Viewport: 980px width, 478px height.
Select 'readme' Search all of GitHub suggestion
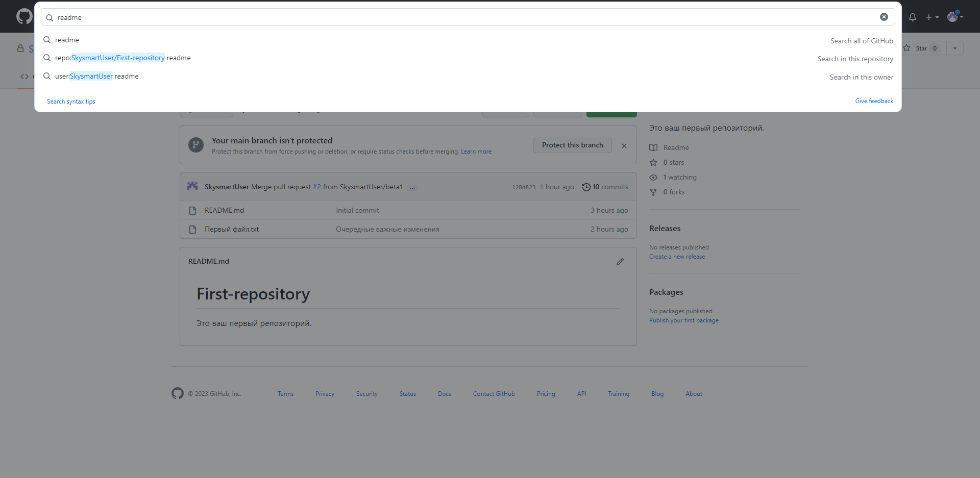click(468, 40)
